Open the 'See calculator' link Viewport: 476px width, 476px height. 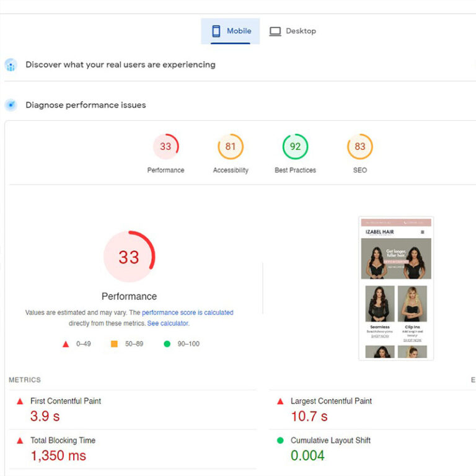(x=168, y=324)
